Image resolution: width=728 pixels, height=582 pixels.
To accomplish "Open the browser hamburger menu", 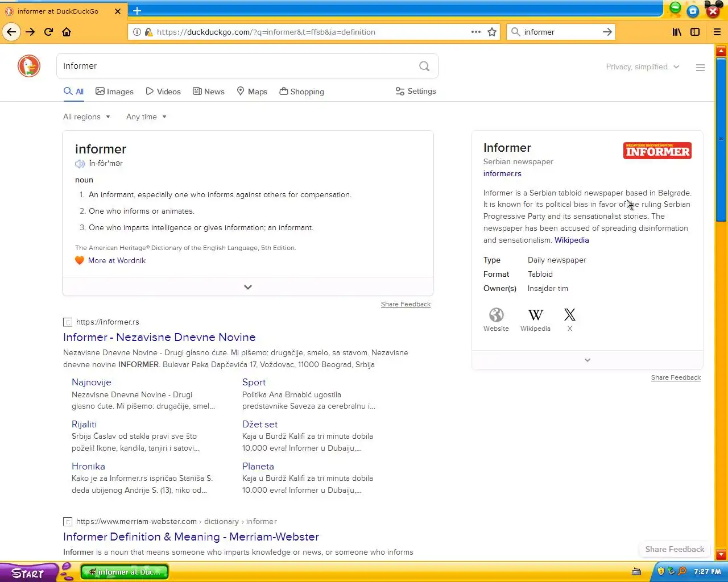I will coord(717,32).
